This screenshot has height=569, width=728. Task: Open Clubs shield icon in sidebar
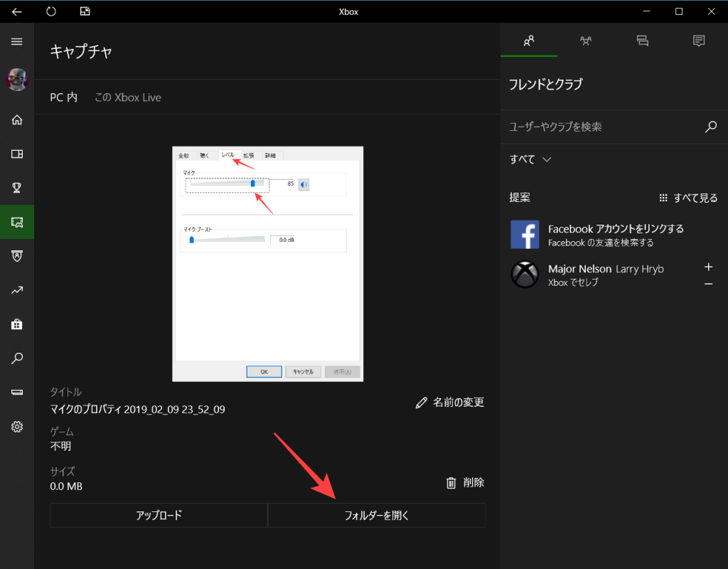point(17,256)
